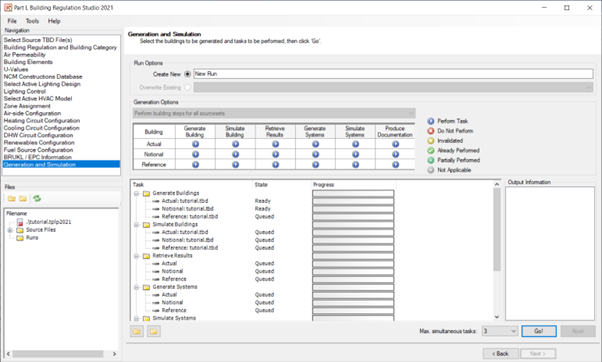Select the Overwrite Existing radio button
Viewport: 602px width, 362px height.
pyautogui.click(x=187, y=87)
